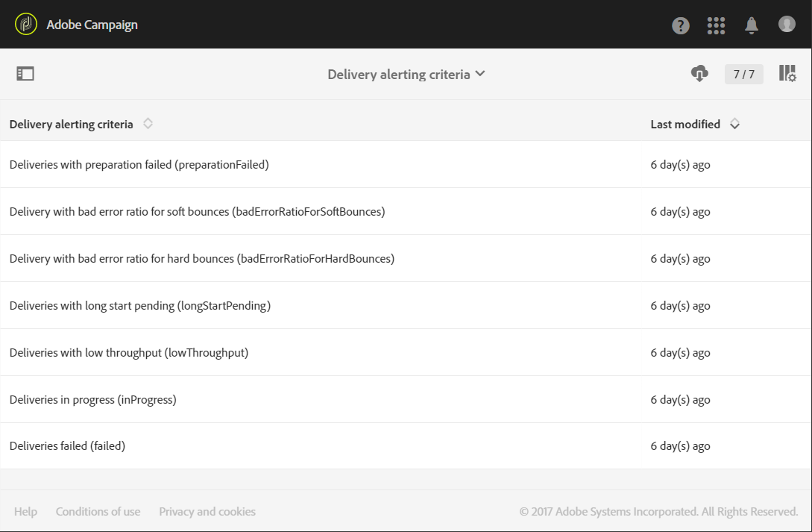Select the hard bounces error ratio row
The image size is (812, 532).
coord(201,259)
